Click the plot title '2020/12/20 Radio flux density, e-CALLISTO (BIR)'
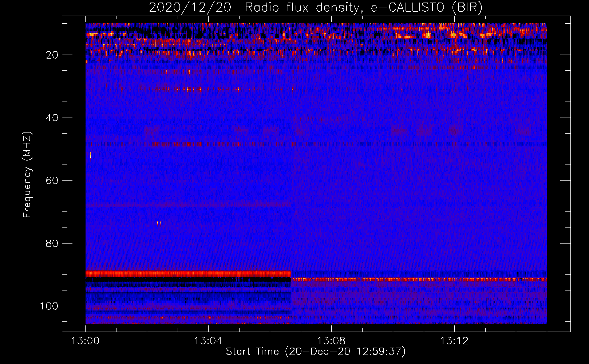Image resolution: width=589 pixels, height=364 pixels. click(x=316, y=8)
